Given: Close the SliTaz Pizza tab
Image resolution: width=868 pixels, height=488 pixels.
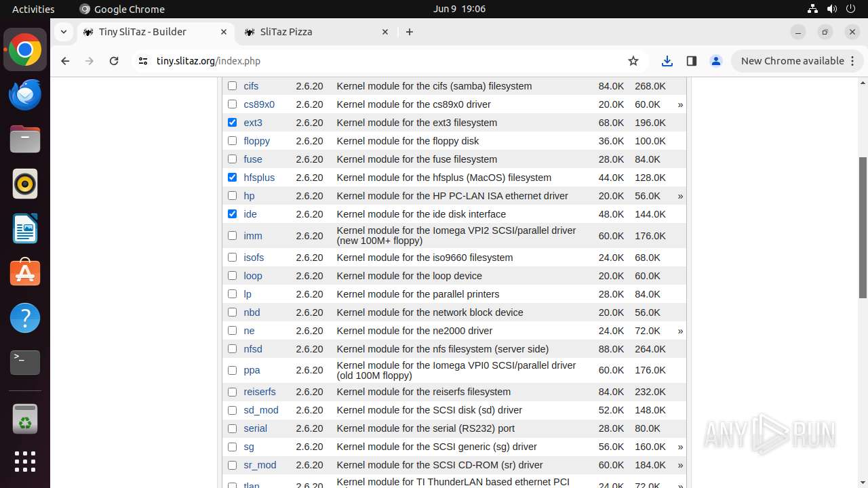Looking at the screenshot, I should tap(385, 32).
